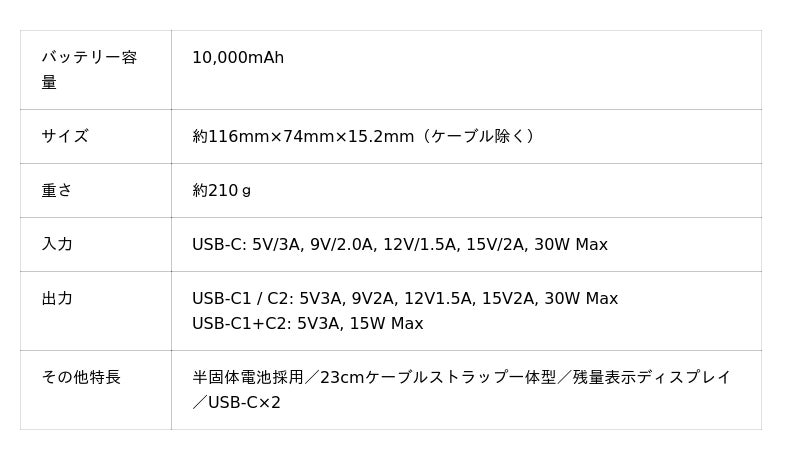Select the USB-C1 / C2 output line
Image resolution: width=800 pixels, height=460 pixels.
(404, 298)
